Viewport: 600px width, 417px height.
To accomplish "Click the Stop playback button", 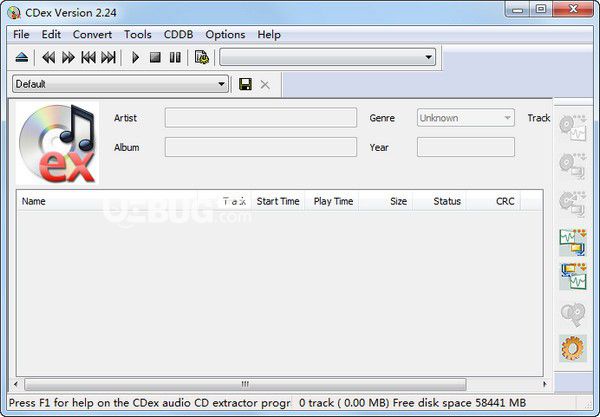I will (x=155, y=58).
